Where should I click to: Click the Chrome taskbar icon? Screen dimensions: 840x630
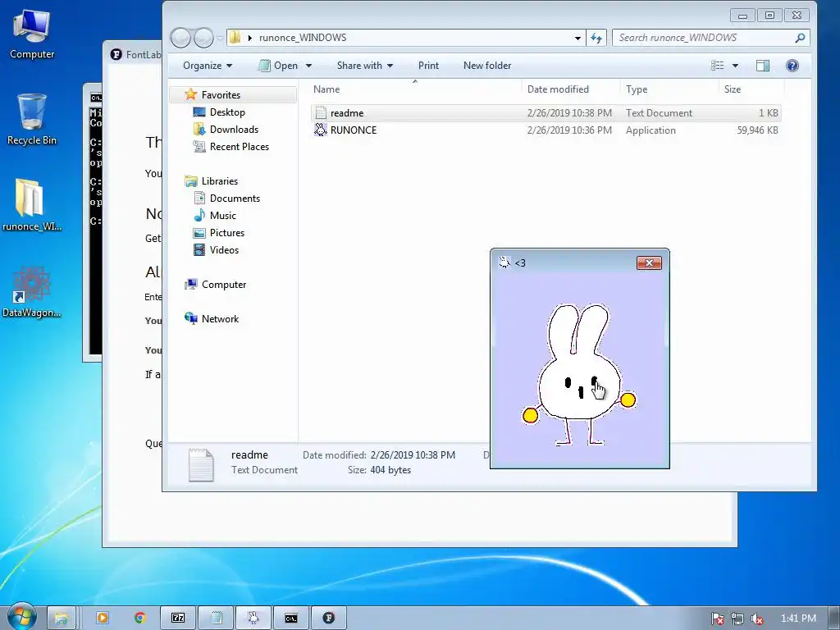[x=140, y=619]
